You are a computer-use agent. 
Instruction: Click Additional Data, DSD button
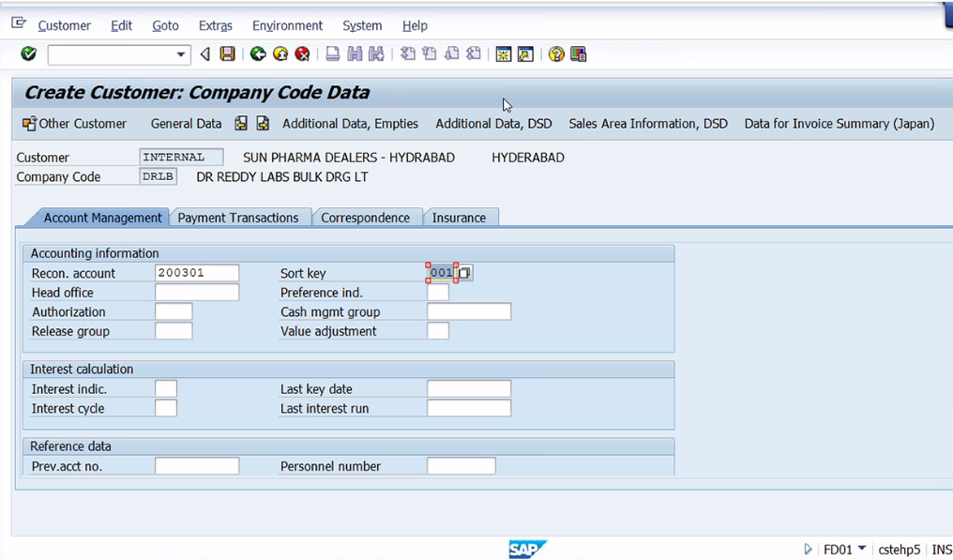pos(493,124)
